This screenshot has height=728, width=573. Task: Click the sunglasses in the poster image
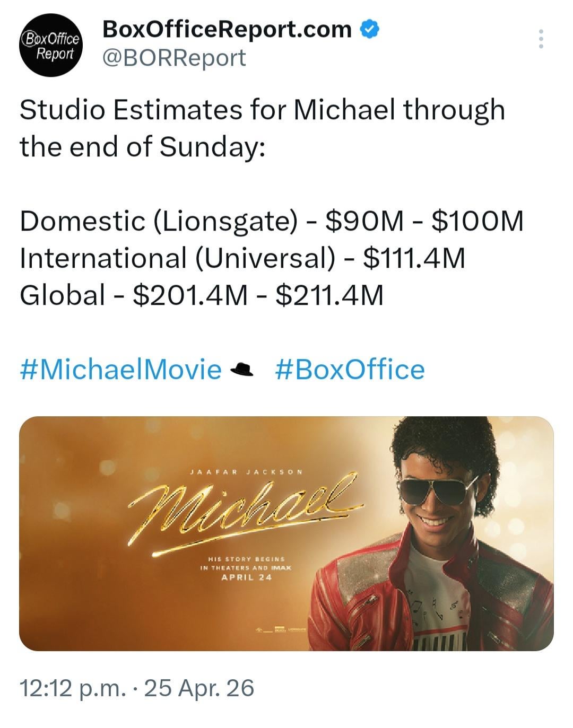click(439, 490)
